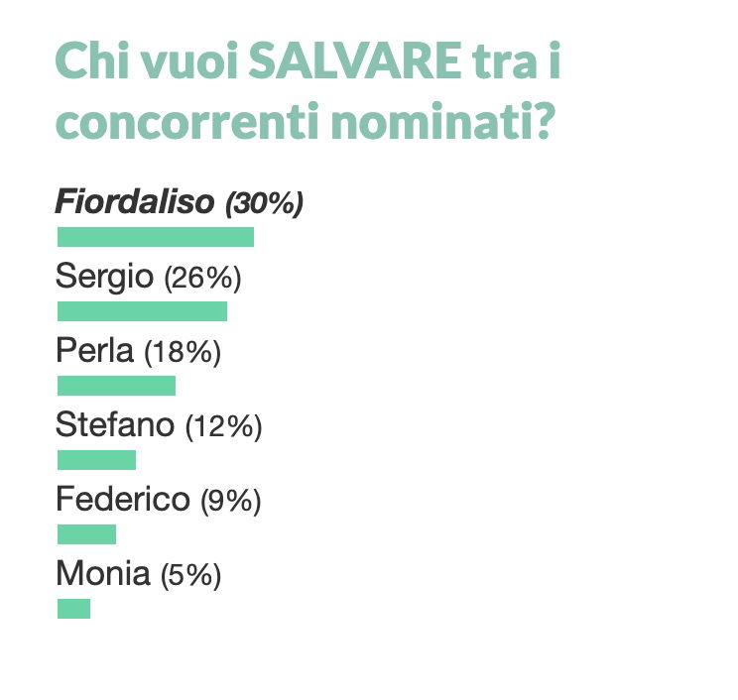Click the (12%) percentage beside Stefano
The height and width of the screenshot is (700, 738).
click(223, 426)
